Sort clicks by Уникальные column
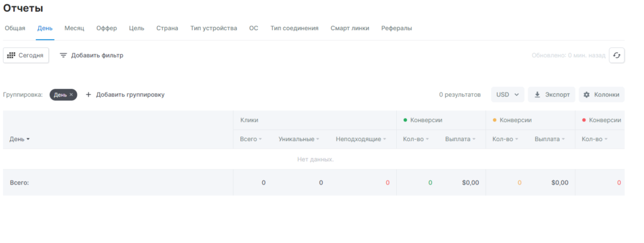 tap(299, 139)
